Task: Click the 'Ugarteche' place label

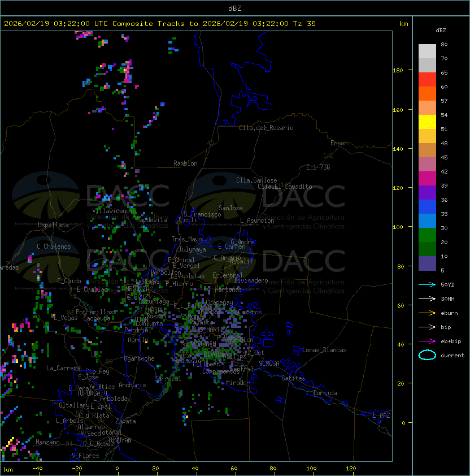Action: tap(140, 358)
